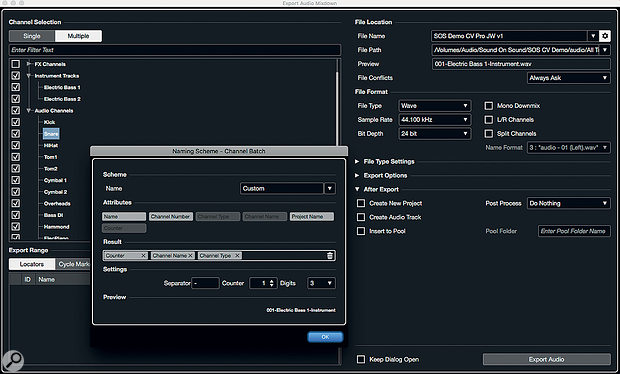The width and height of the screenshot is (620, 374).
Task: Collapse After Export section
Action: [x=357, y=189]
